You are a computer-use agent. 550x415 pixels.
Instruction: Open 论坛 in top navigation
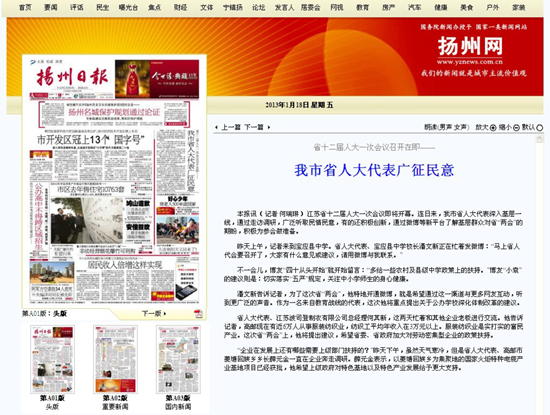pos(259,7)
